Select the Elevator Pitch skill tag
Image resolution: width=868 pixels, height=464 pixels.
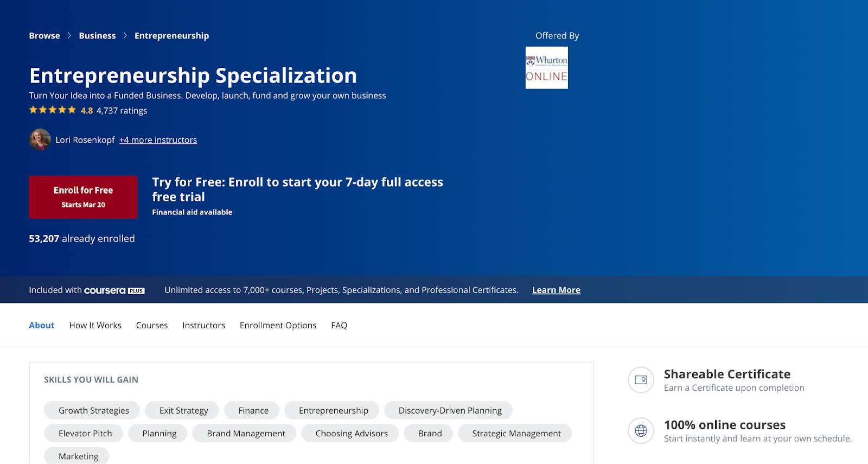pyautogui.click(x=84, y=433)
